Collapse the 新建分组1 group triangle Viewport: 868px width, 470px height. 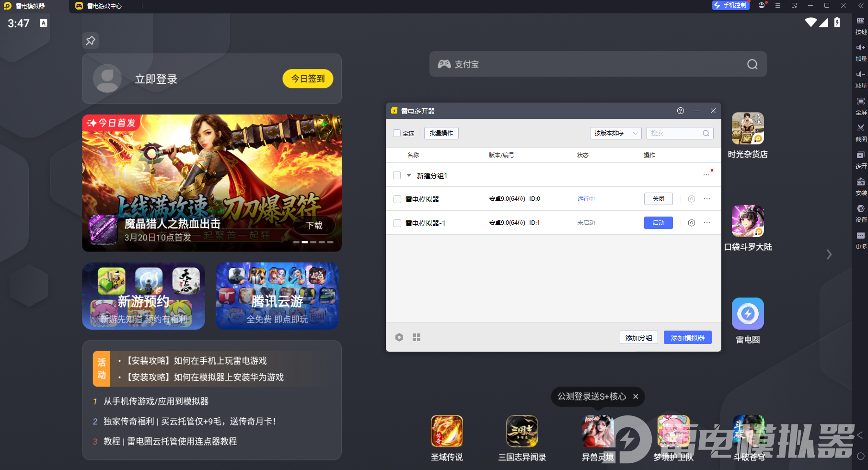(x=409, y=175)
